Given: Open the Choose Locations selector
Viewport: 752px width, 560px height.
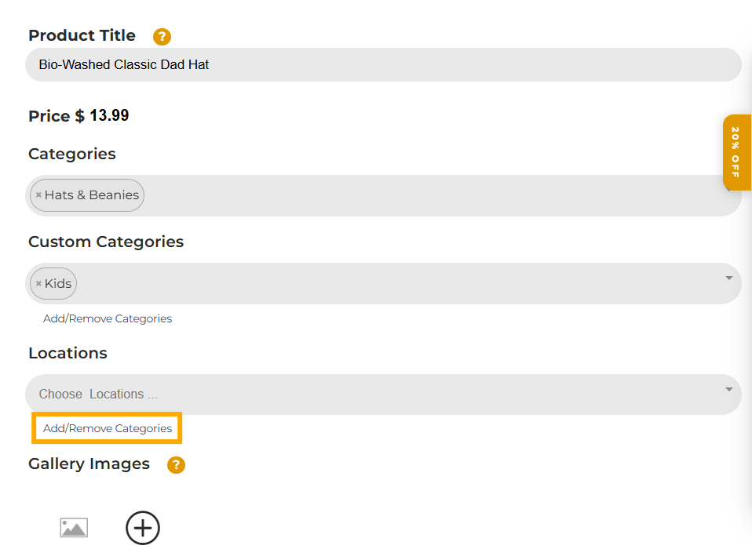Looking at the screenshot, I should coord(383,395).
